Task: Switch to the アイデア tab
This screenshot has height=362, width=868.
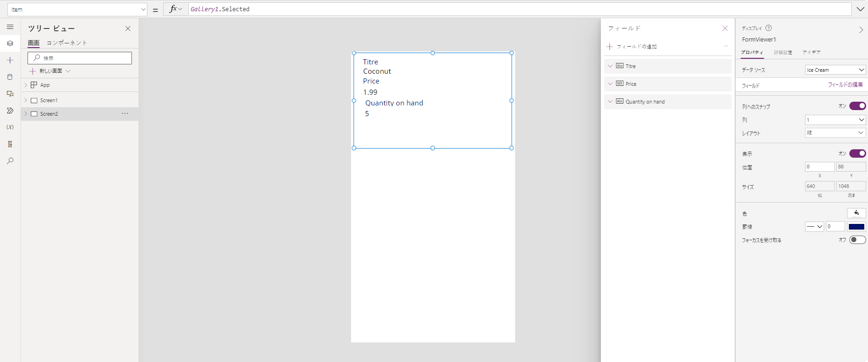Action: coord(812,52)
